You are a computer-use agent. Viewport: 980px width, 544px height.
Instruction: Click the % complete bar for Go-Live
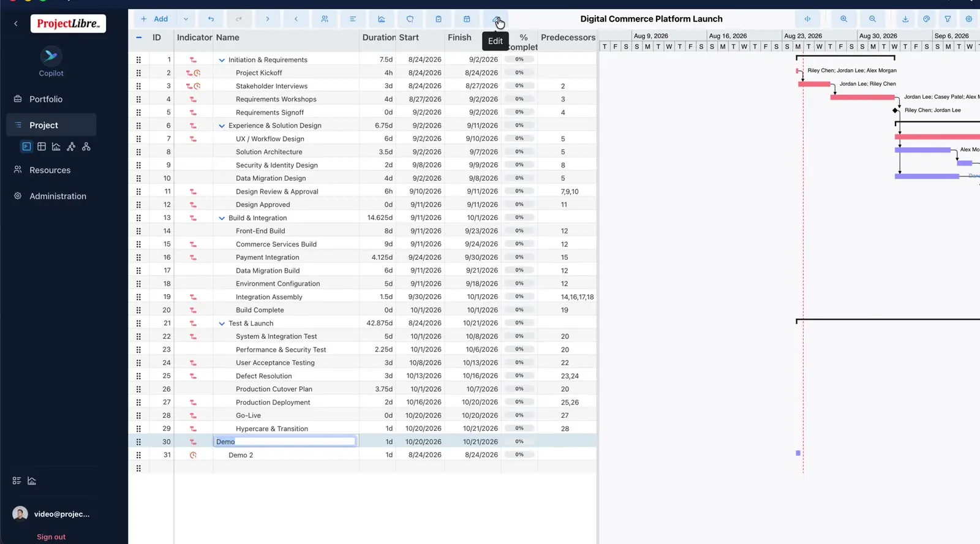(519, 415)
